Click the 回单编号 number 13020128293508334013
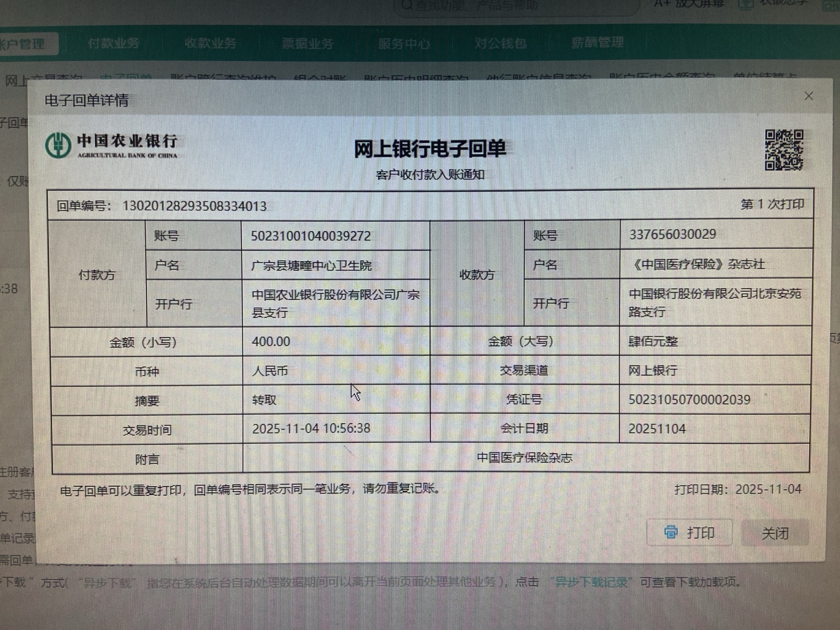Screen dimensions: 840x630 click(x=194, y=206)
